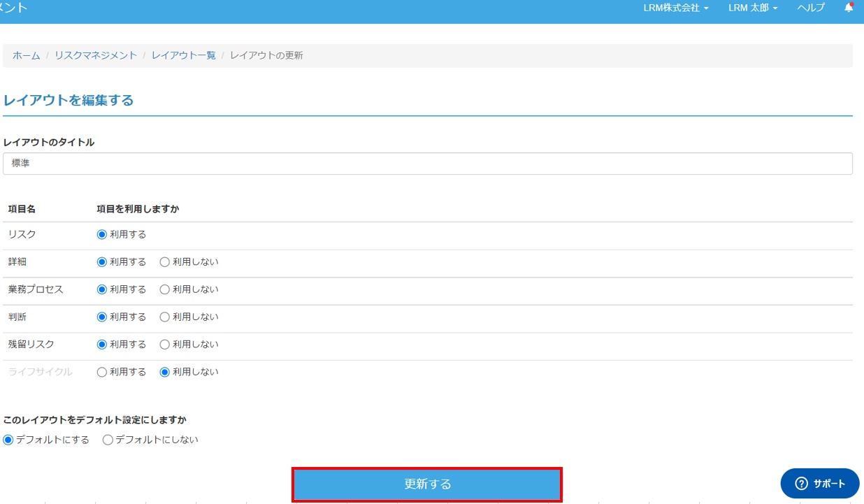Screen dimensions: 864x504
Task: Select 利用する for 詳細 row
Action: click(x=102, y=262)
